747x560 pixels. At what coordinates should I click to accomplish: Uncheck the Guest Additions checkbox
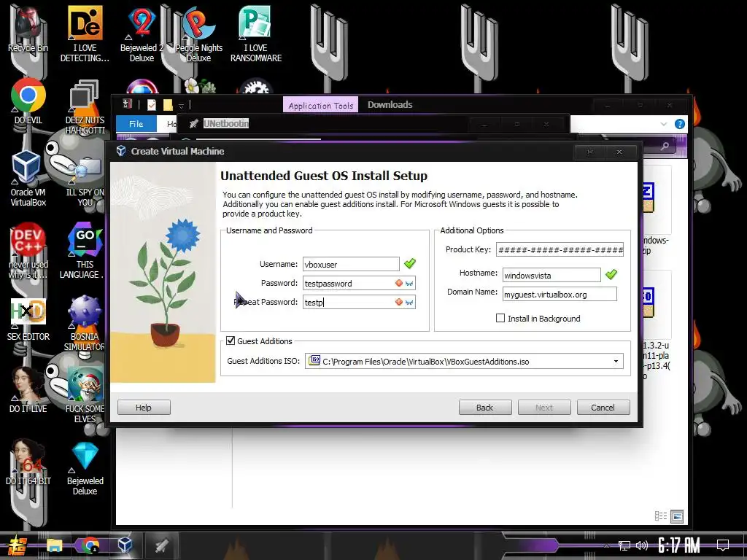[231, 341]
